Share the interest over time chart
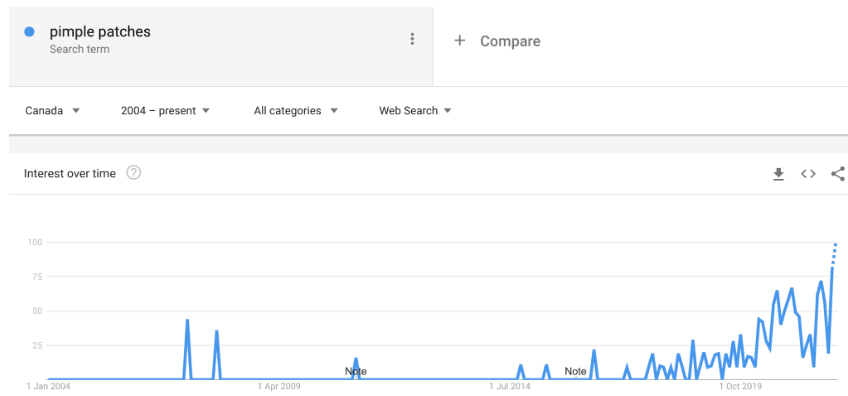848x396 pixels. (838, 174)
